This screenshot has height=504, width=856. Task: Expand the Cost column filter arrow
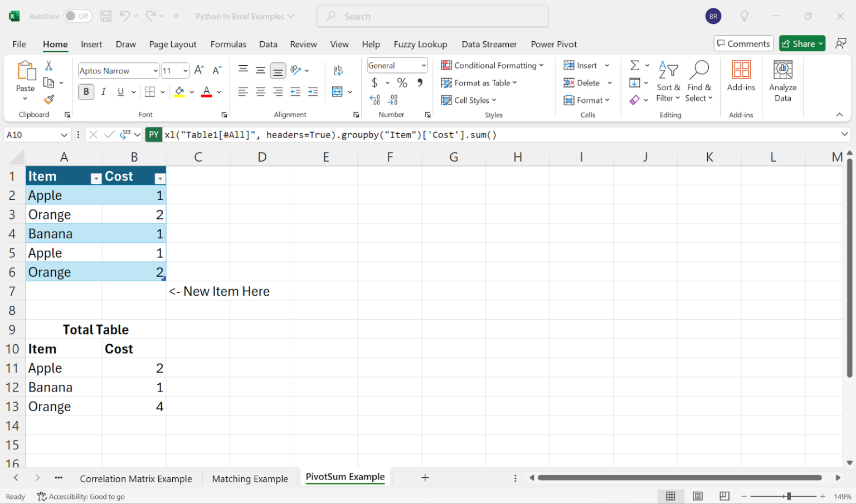coord(160,178)
